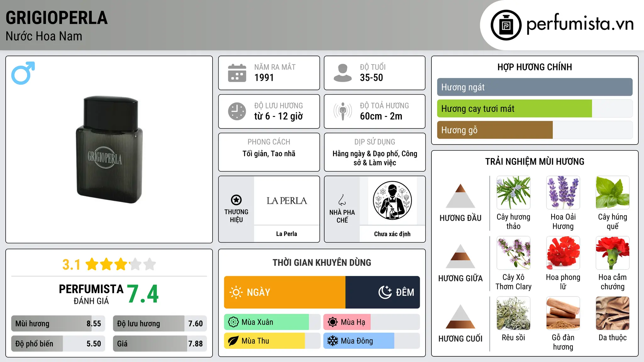Screen dimensions: 644x362
Task: Click the Mùi hương 8.55 score bar
Action: pyautogui.click(x=58, y=323)
